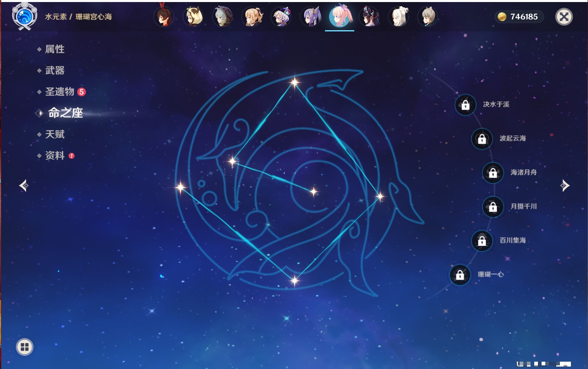Select the 命之座 constellation menu
This screenshot has width=588, height=369.
pos(65,113)
